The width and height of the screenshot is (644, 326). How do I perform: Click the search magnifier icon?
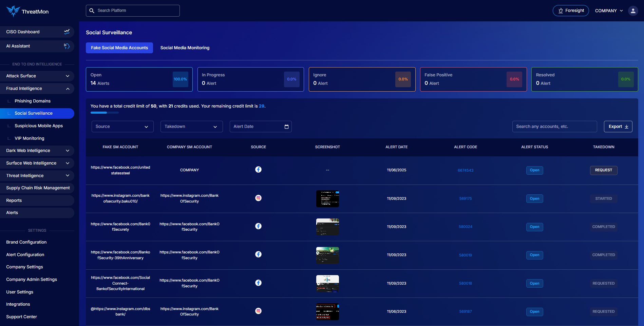click(x=92, y=11)
